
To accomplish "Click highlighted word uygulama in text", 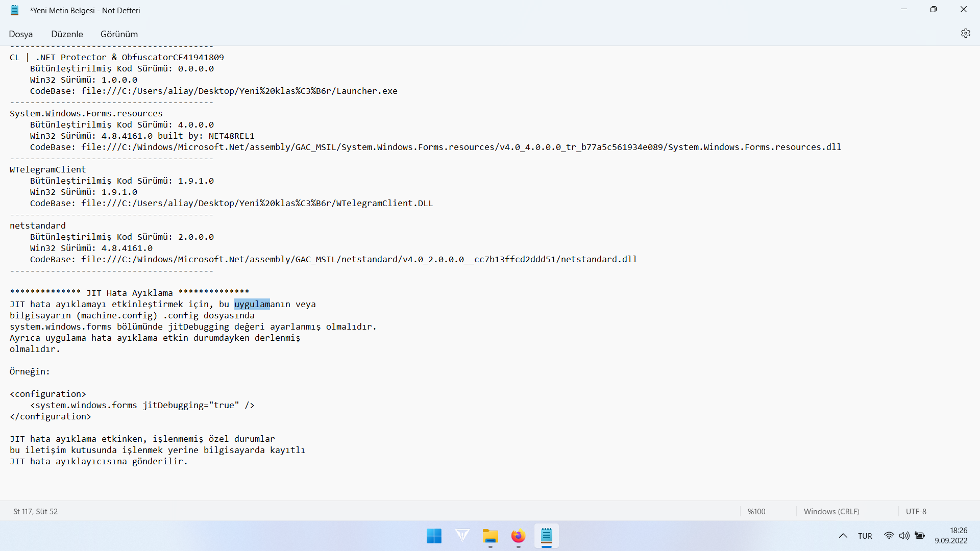I will pos(252,304).
